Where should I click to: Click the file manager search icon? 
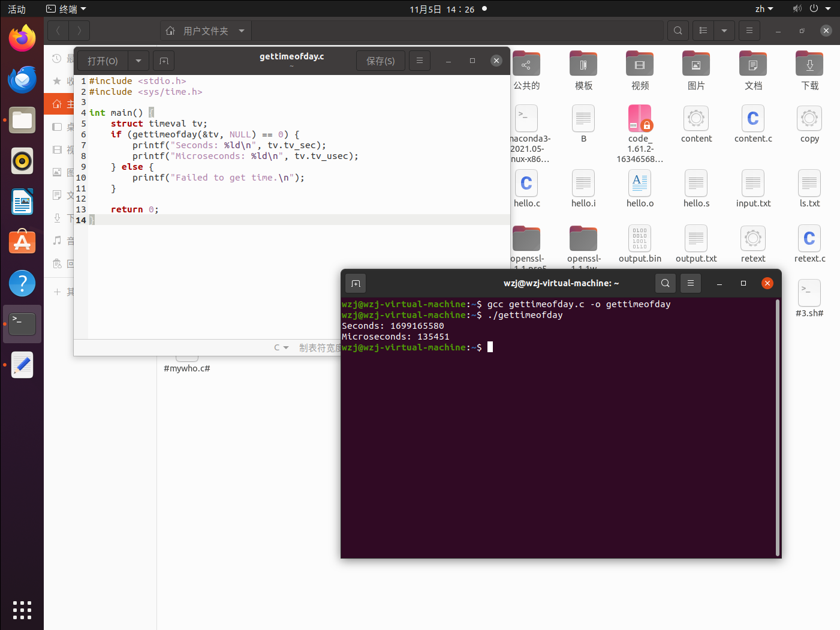678,31
